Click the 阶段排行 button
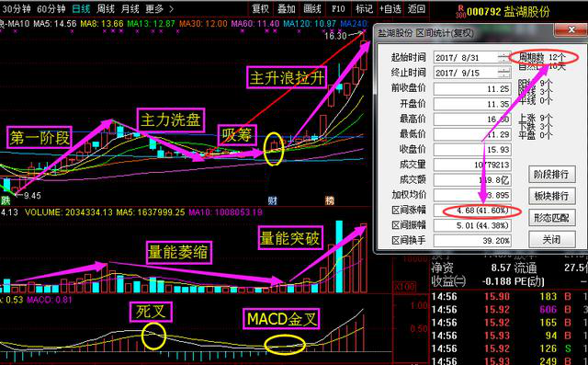The width and height of the screenshot is (588, 365). pos(551,175)
